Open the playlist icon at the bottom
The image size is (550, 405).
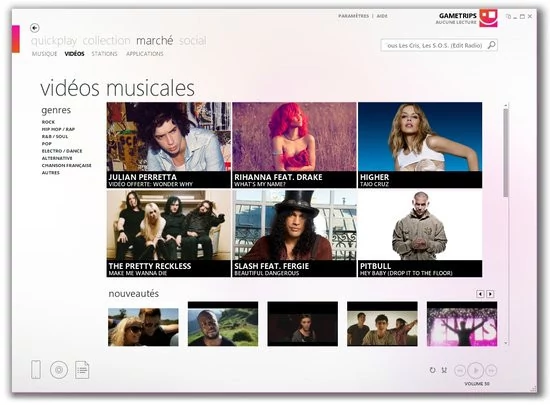coord(82,370)
